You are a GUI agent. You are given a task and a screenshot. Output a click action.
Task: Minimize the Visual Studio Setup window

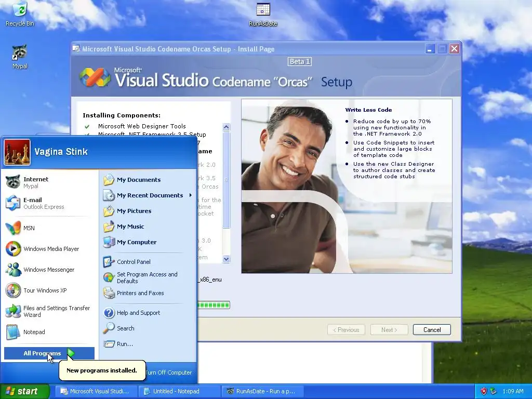[430, 49]
